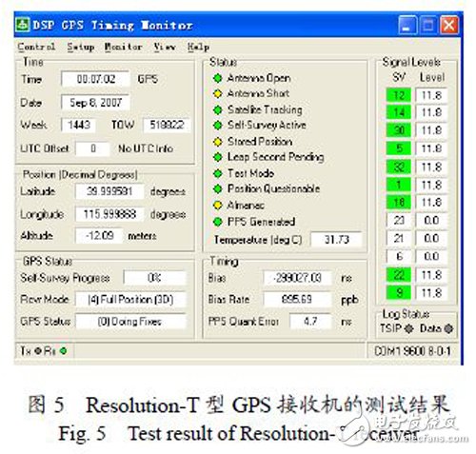Viewport: 476px width, 454px height.
Task: Click the Leap Second Pending indicator
Action: [x=218, y=157]
